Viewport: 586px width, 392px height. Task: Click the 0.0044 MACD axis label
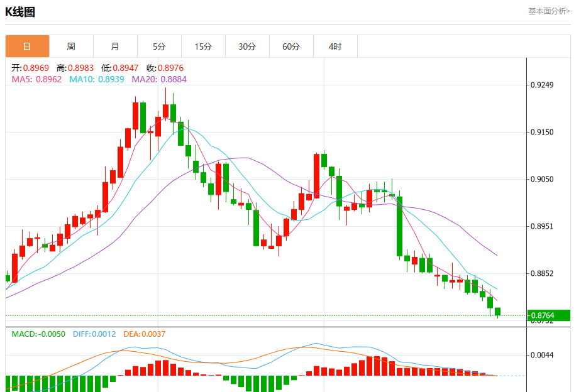tap(542, 355)
